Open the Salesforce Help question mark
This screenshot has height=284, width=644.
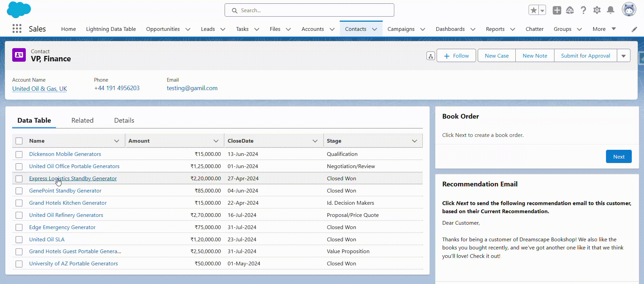583,10
